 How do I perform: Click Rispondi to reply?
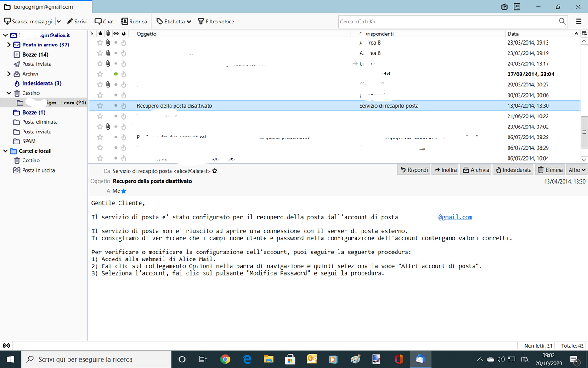click(x=413, y=170)
